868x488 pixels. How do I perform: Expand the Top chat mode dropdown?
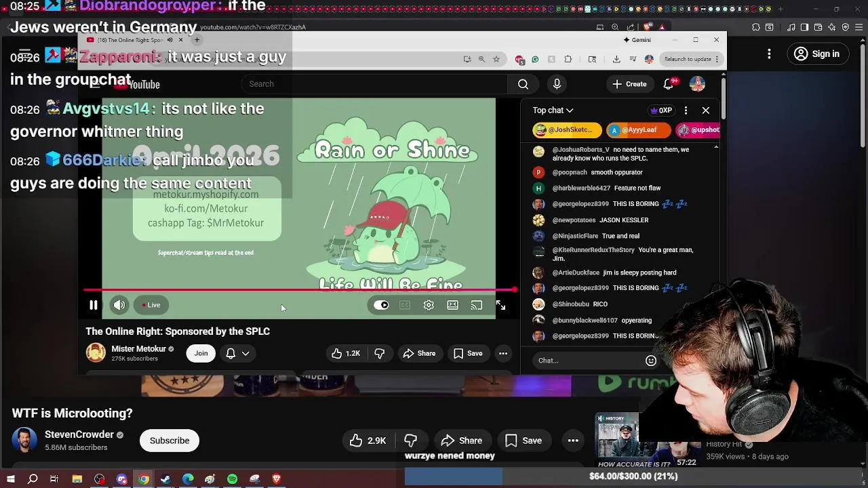tap(553, 110)
